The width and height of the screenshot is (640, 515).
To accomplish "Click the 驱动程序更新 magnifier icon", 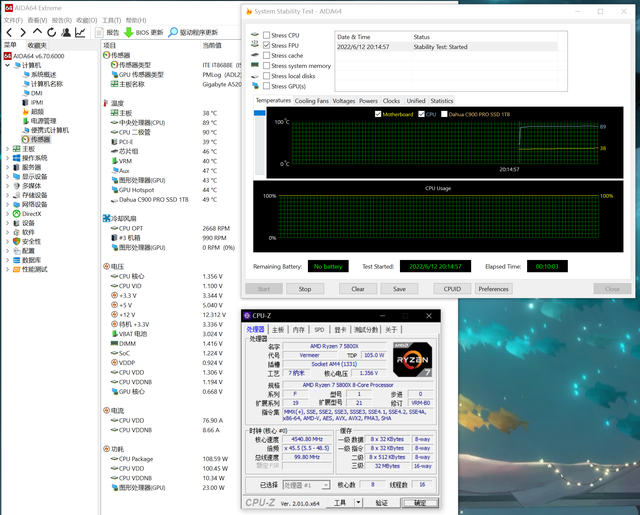I will 171,32.
